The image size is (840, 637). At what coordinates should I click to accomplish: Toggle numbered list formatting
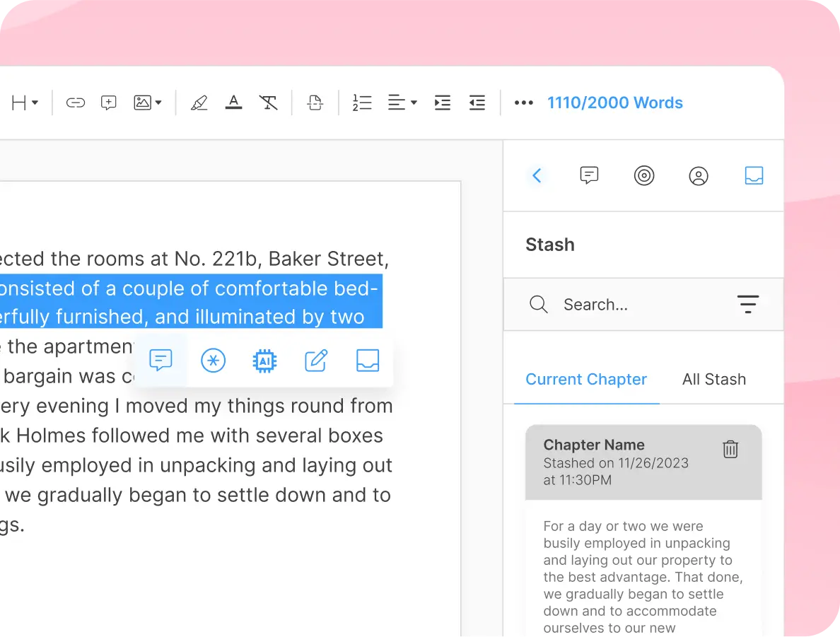point(361,103)
